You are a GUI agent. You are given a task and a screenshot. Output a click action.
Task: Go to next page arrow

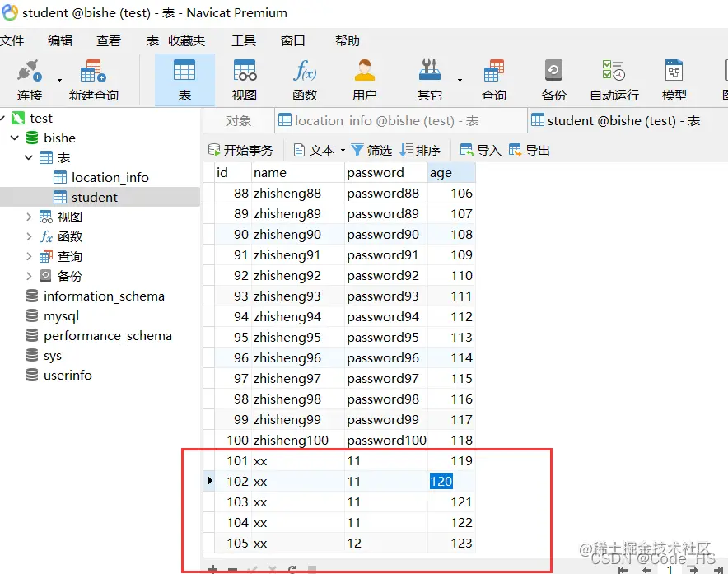(693, 570)
